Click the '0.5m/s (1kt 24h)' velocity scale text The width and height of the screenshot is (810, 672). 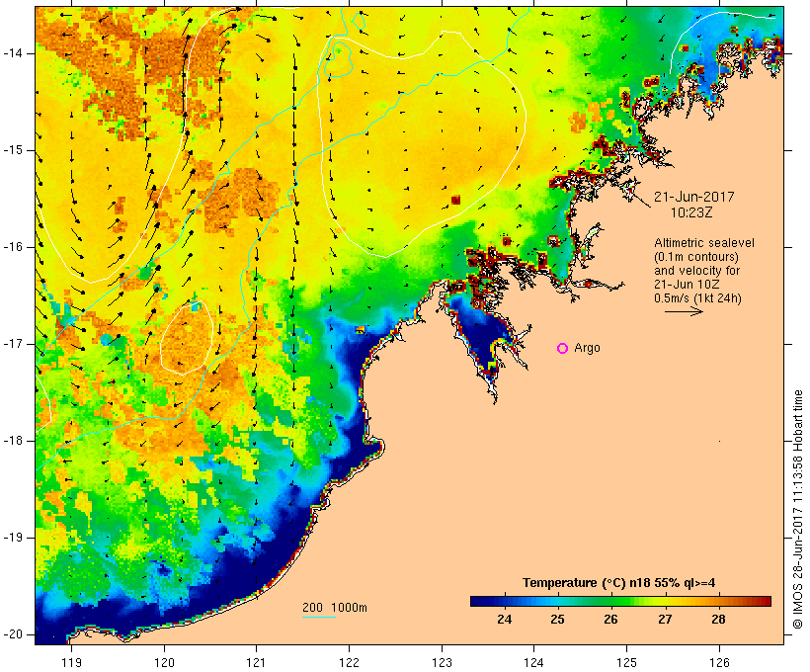[697, 298]
